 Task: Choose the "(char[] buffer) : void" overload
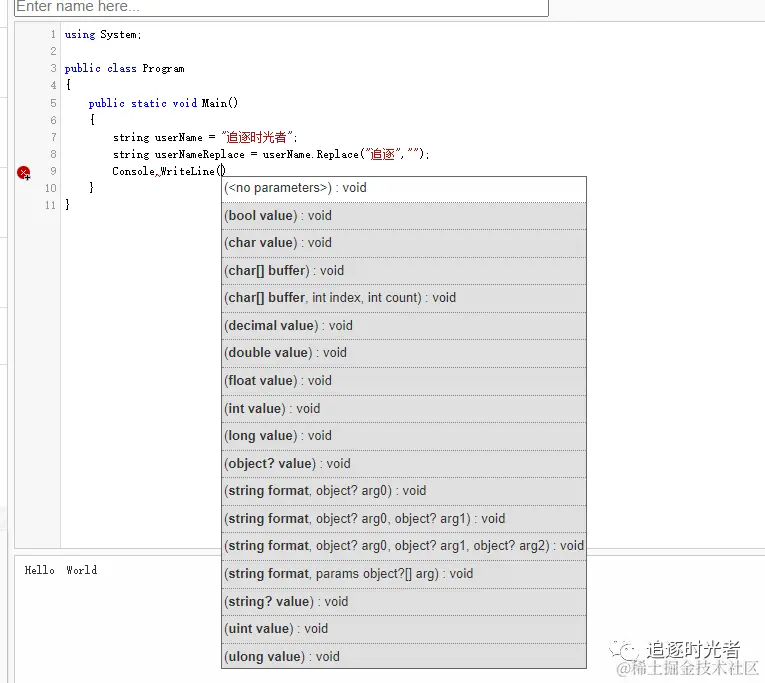coord(404,271)
